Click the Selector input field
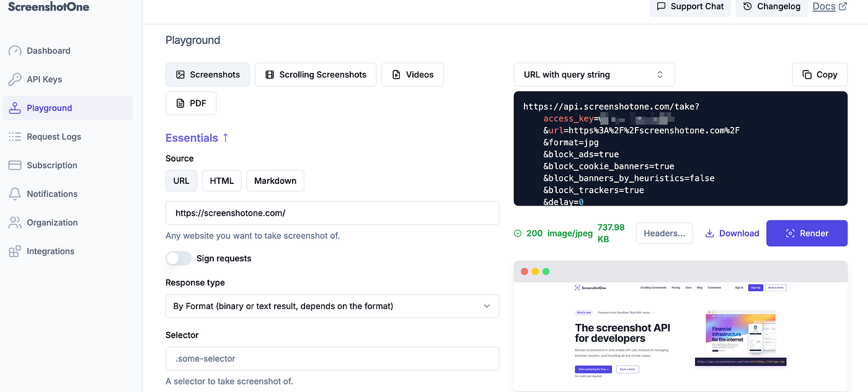This screenshot has width=868, height=392. coord(332,359)
